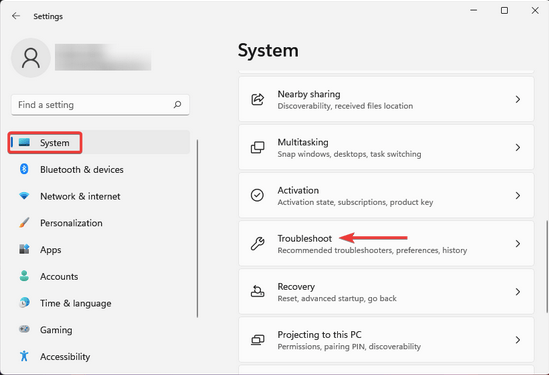This screenshot has height=375, width=549.
Task: Open Multitasking settings
Action: [x=386, y=147]
